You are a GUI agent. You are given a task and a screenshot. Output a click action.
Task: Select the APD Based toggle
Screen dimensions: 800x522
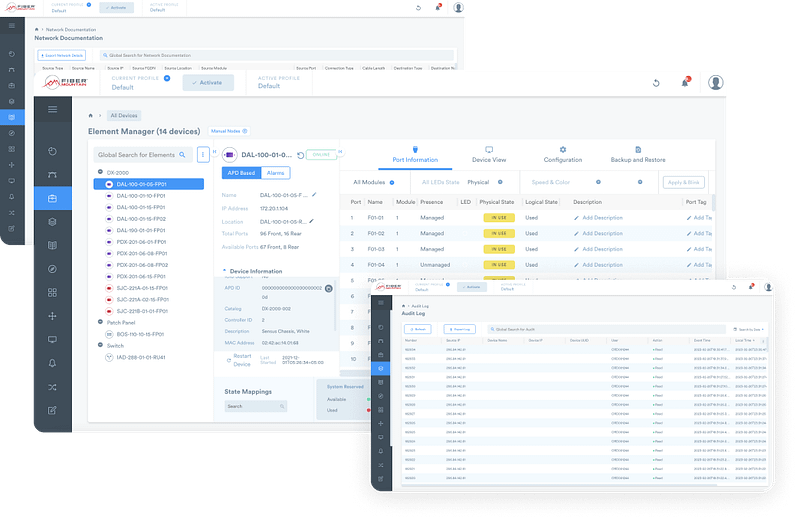pyautogui.click(x=241, y=173)
